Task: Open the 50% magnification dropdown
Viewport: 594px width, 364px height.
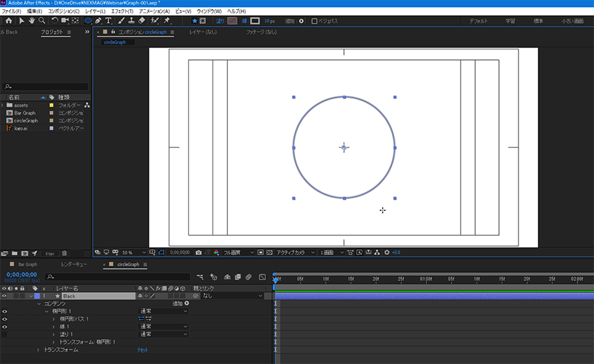Action: coord(132,253)
